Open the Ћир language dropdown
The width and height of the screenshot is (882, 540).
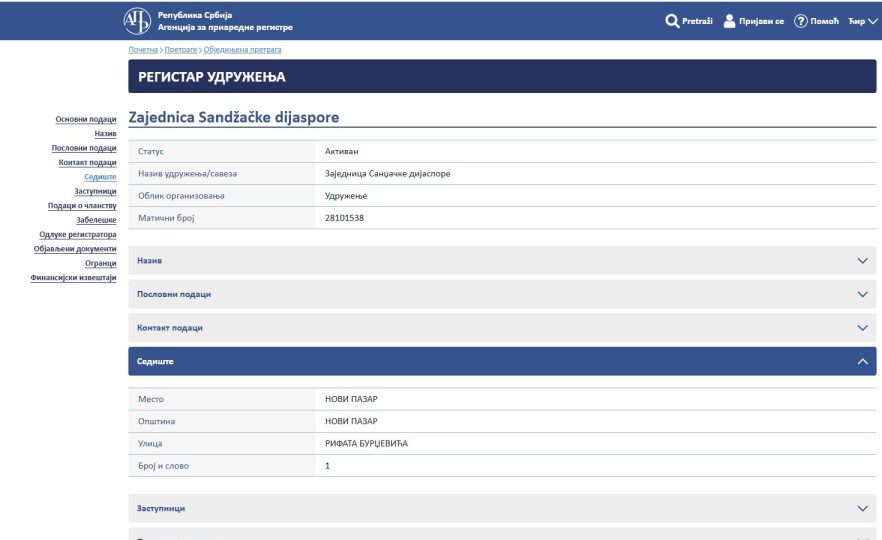861,21
